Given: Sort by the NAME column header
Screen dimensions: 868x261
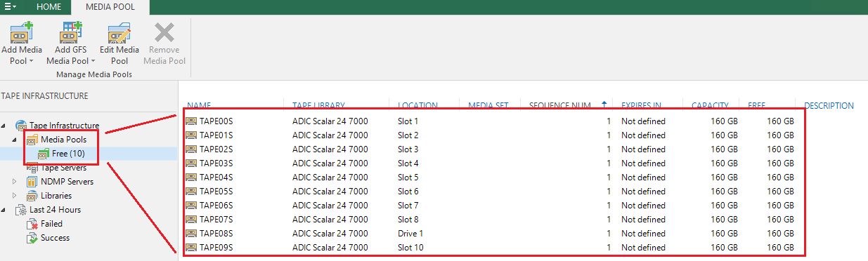Looking at the screenshot, I should (x=199, y=106).
